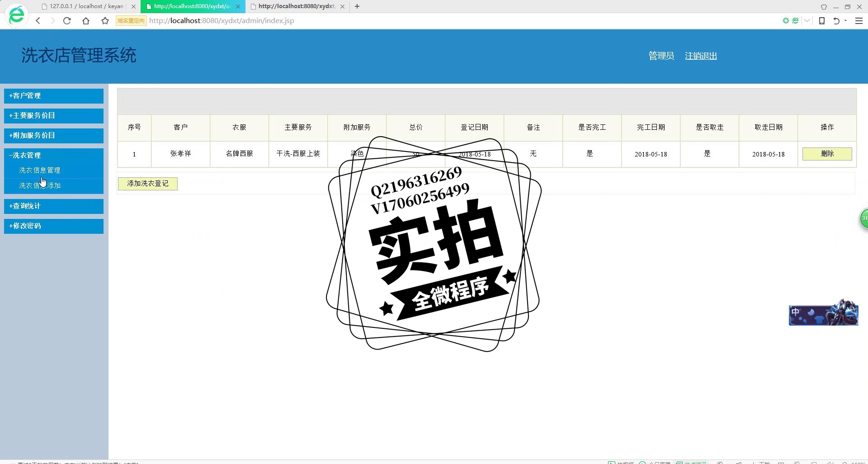Expand the 修改密码 sidebar menu
868x464 pixels.
coord(54,226)
